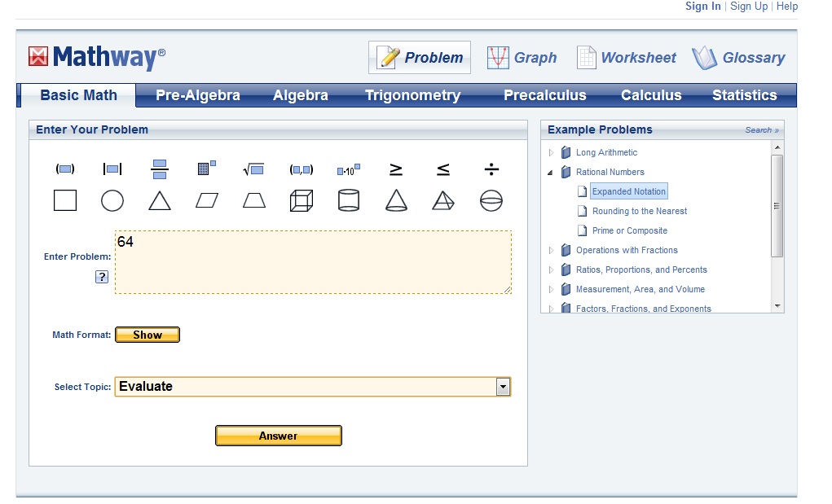Select the circle shape
The image size is (832, 504).
pos(112,201)
